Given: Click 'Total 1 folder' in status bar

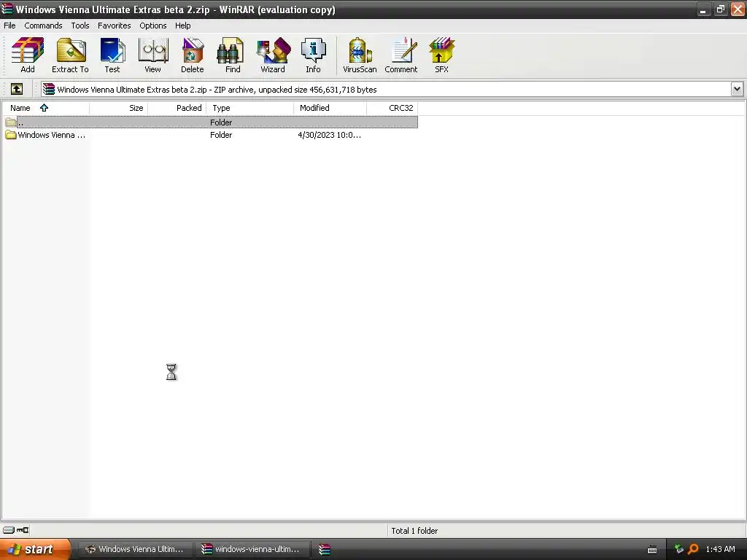Looking at the screenshot, I should click(414, 531).
